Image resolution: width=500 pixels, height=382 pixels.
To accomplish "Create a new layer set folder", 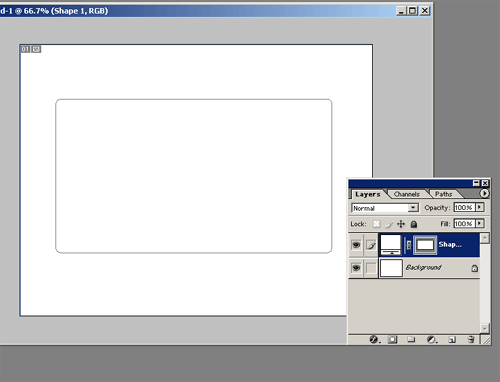I will tap(411, 339).
